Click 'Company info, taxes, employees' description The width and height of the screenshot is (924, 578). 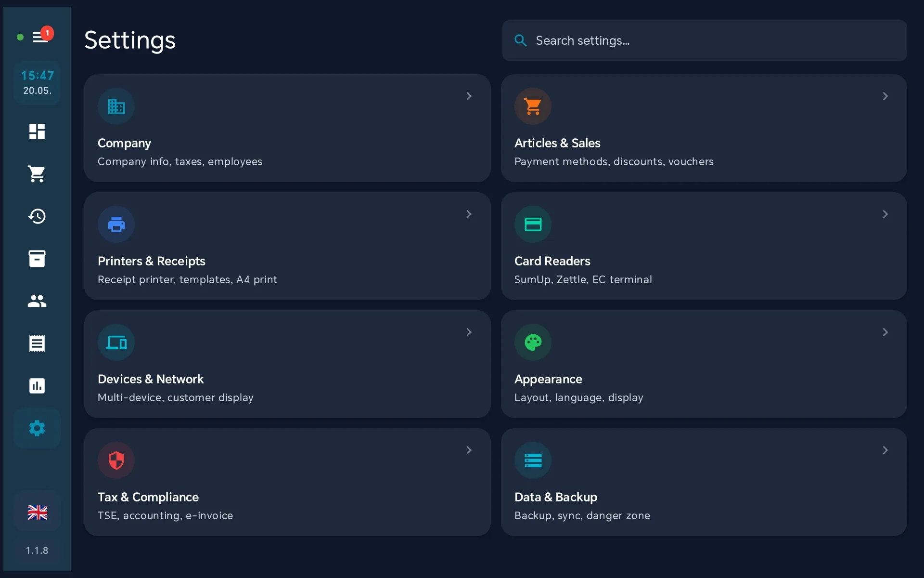click(180, 161)
